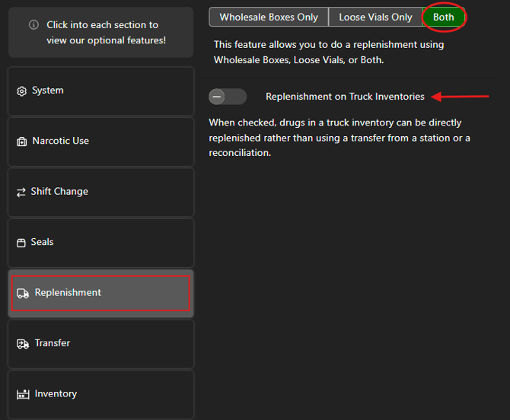This screenshot has height=420, width=510.
Task: Open the System section
Action: click(x=100, y=91)
